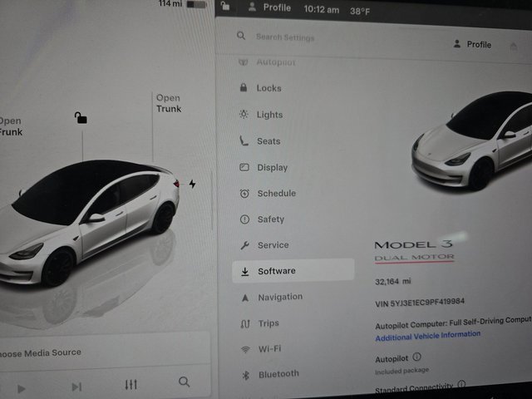The height and width of the screenshot is (399, 532).
Task: Tap the Bluetooth symbol icon
Action: point(246,375)
